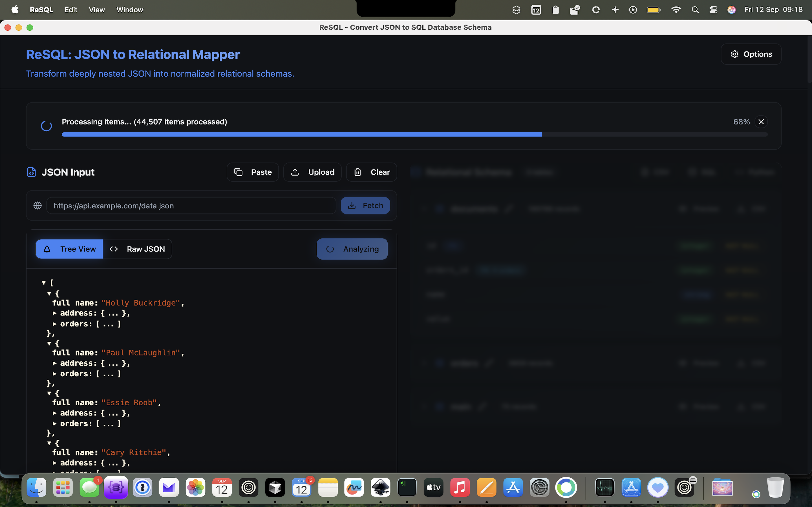This screenshot has width=812, height=507.
Task: Open the Edit menu
Action: pos(71,10)
